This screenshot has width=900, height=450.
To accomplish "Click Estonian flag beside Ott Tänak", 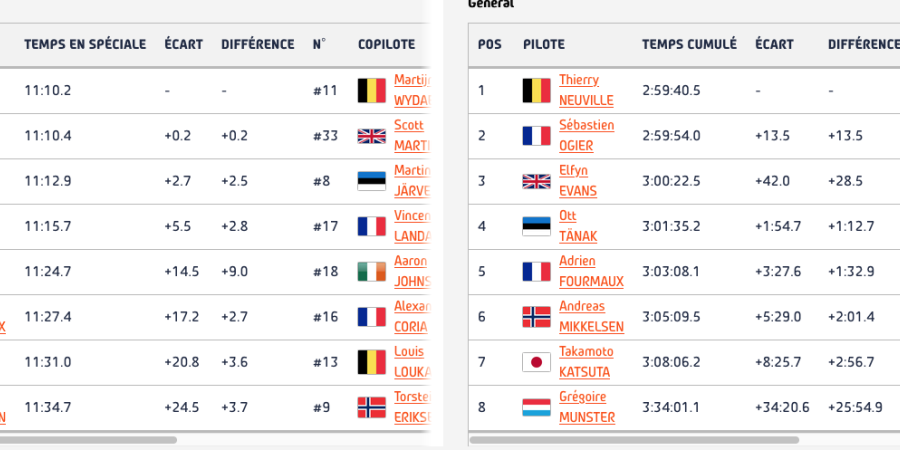I will pyautogui.click(x=537, y=226).
